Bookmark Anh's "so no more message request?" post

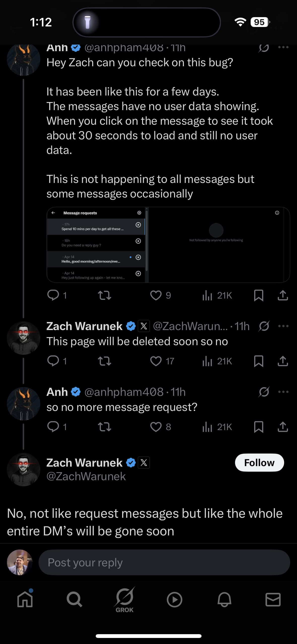pos(258,427)
